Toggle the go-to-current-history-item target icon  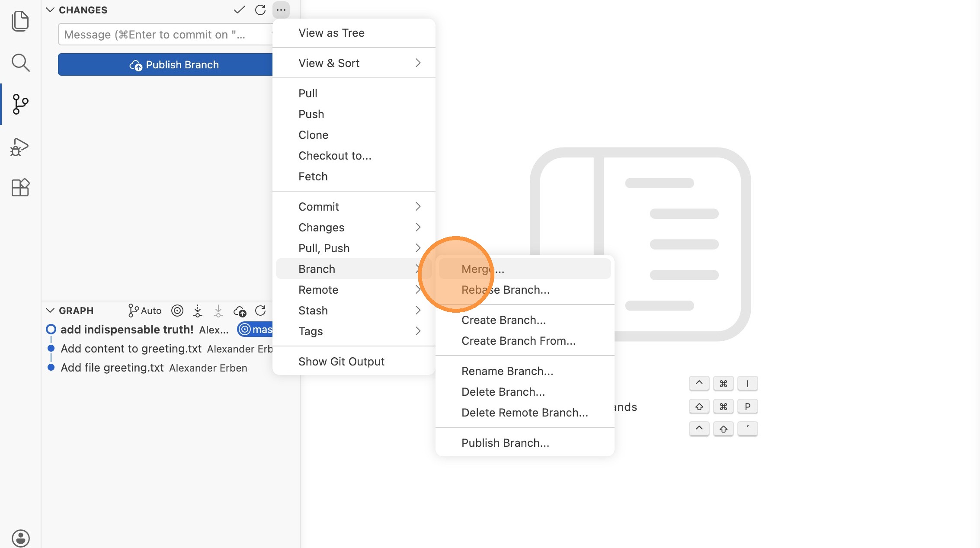pyautogui.click(x=177, y=311)
